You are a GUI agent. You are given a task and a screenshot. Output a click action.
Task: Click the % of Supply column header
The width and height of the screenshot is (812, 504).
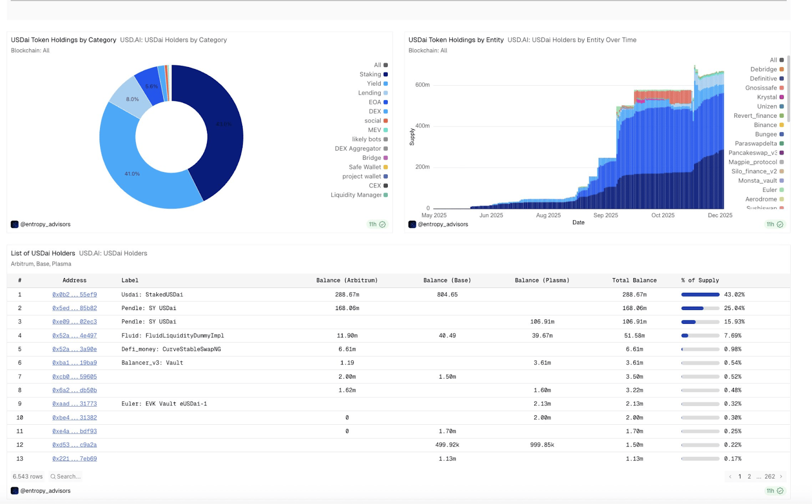(x=700, y=280)
